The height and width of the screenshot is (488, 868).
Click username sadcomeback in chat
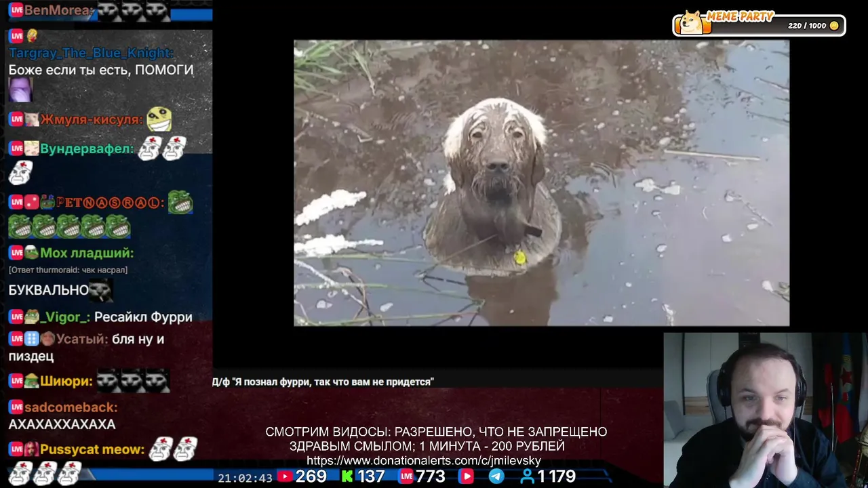(x=71, y=407)
